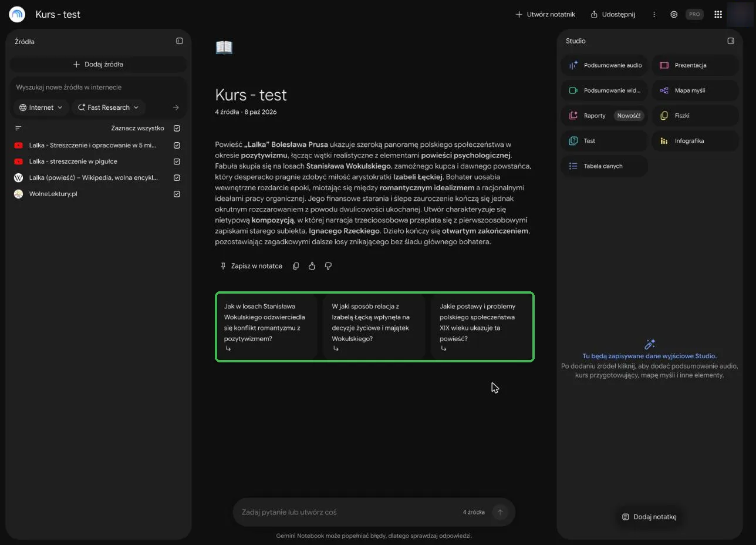The image size is (756, 545).
Task: Click Zapisz w notatce button
Action: [251, 266]
